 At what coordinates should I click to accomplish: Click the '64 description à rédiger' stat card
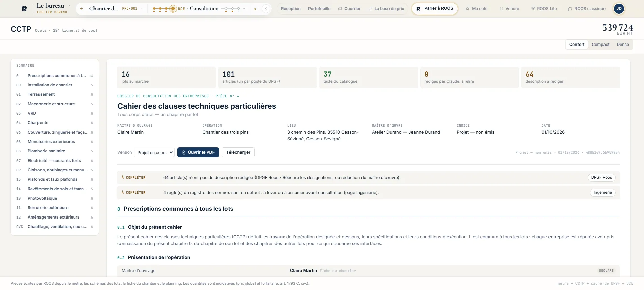pyautogui.click(x=570, y=78)
